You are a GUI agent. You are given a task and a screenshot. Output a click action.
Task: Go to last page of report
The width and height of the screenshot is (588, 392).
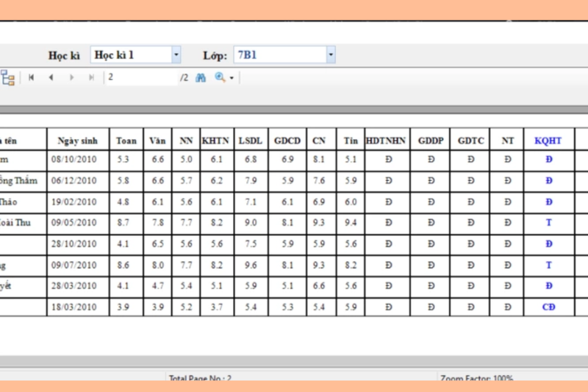[x=91, y=77]
